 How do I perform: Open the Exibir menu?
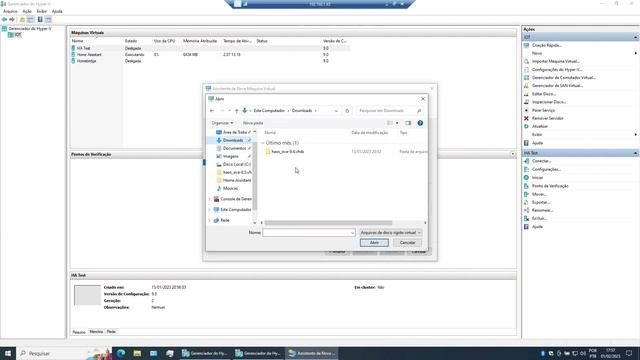[x=42, y=11]
